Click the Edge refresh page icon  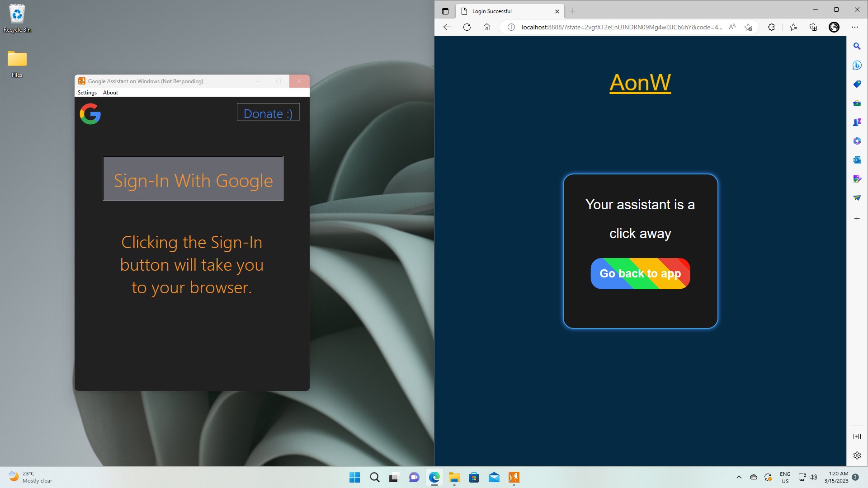467,27
